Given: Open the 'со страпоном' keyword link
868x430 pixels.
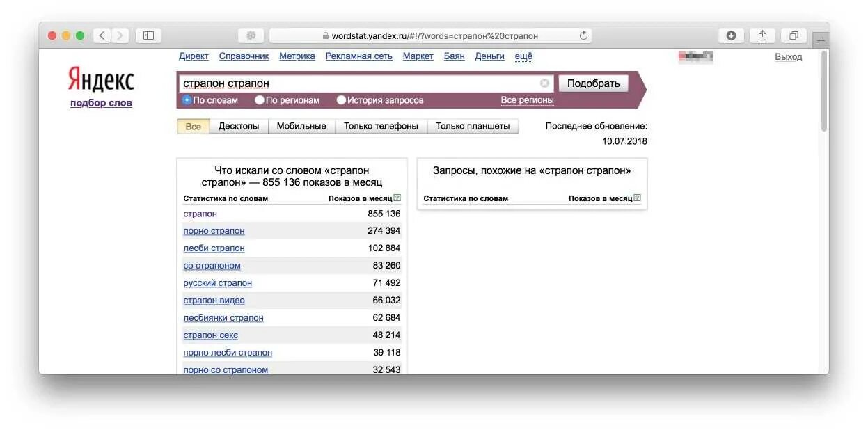Looking at the screenshot, I should [212, 266].
